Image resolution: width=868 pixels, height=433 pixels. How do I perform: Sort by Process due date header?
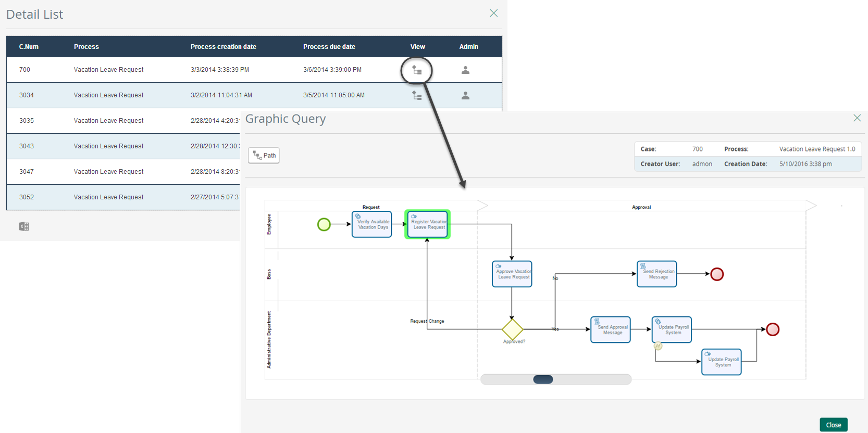(329, 47)
